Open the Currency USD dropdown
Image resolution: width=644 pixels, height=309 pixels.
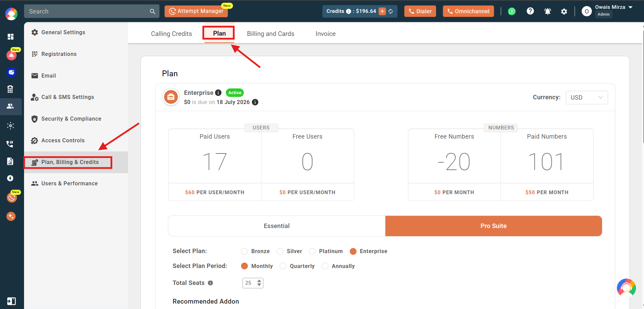(587, 98)
